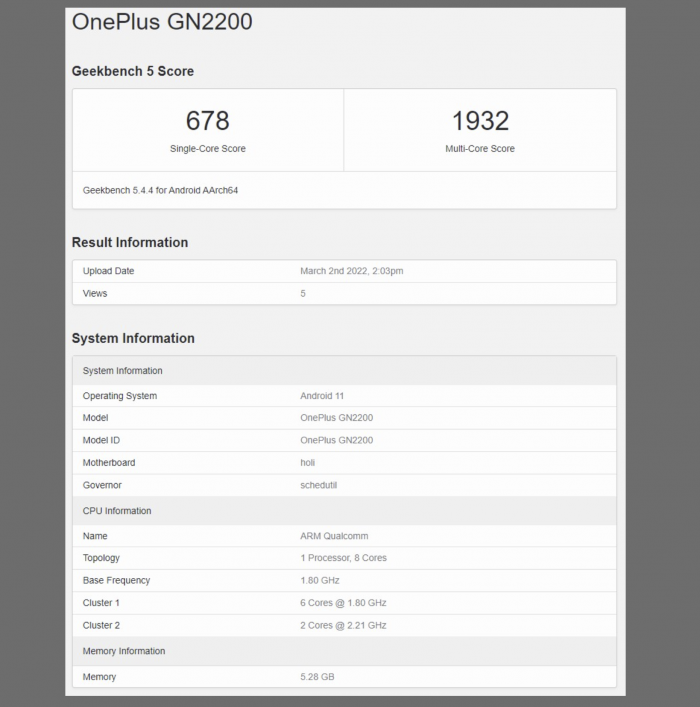Click the CPU Information subheader row
Viewport: 700px width, 707px height.
(x=344, y=511)
